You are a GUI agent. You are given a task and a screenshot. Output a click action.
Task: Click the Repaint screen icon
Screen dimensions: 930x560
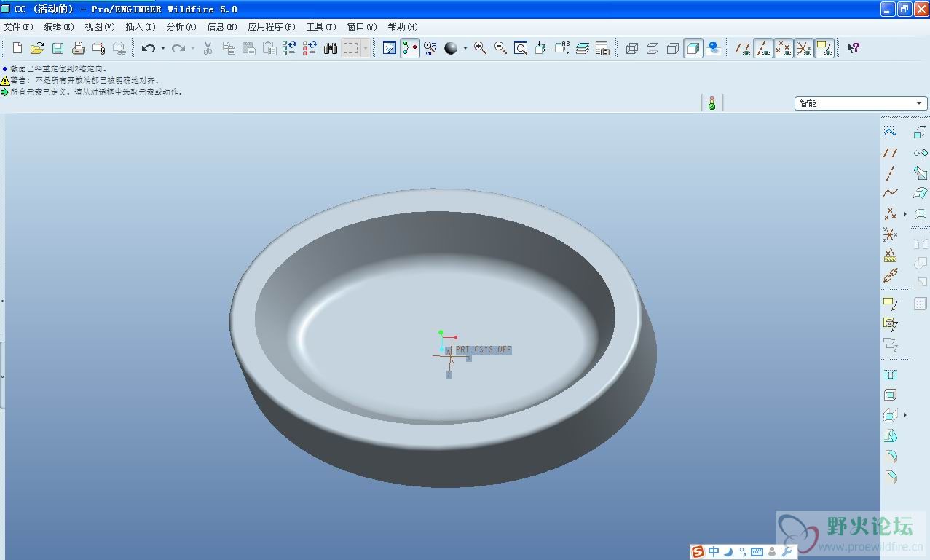pos(390,48)
